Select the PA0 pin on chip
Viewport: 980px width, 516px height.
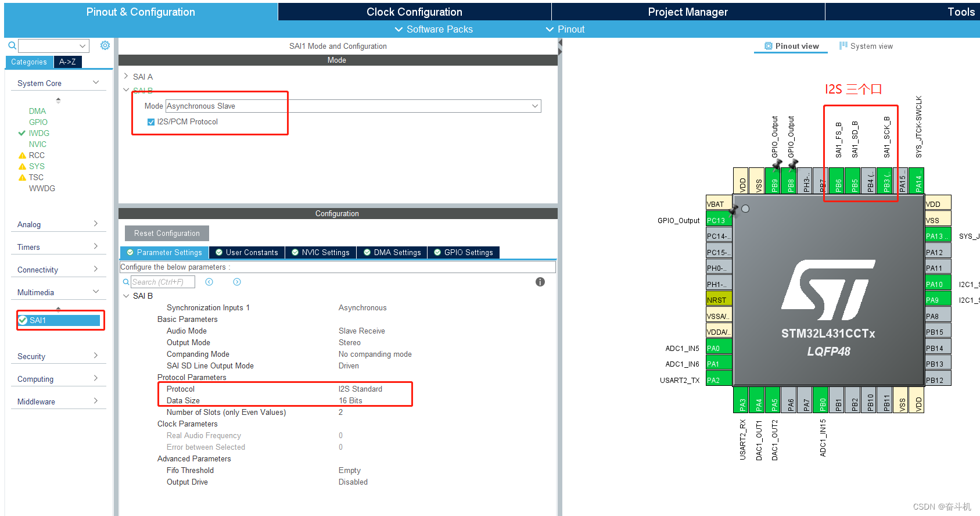(x=719, y=348)
